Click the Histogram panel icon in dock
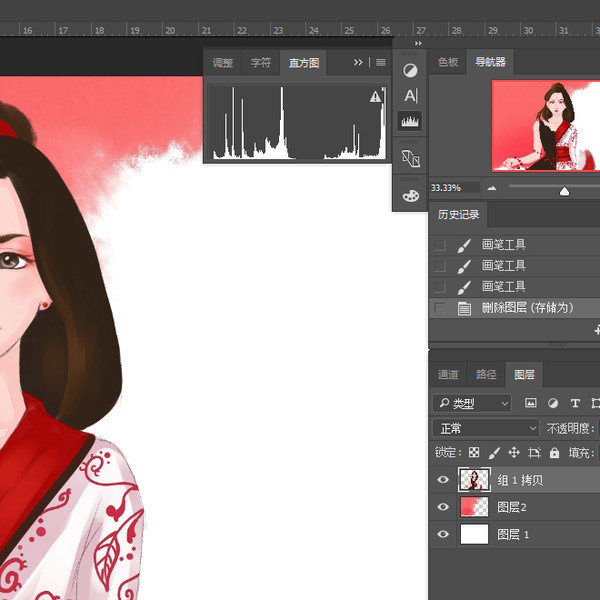This screenshot has width=600, height=600. (410, 121)
